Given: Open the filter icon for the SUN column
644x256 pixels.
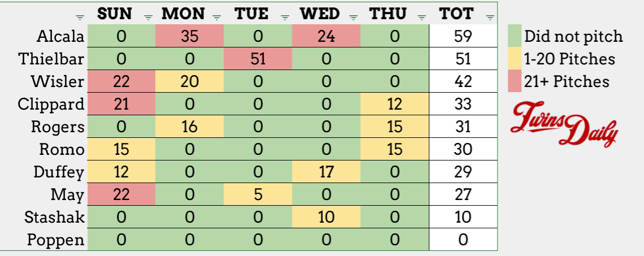Looking at the screenshot, I should tap(148, 17).
